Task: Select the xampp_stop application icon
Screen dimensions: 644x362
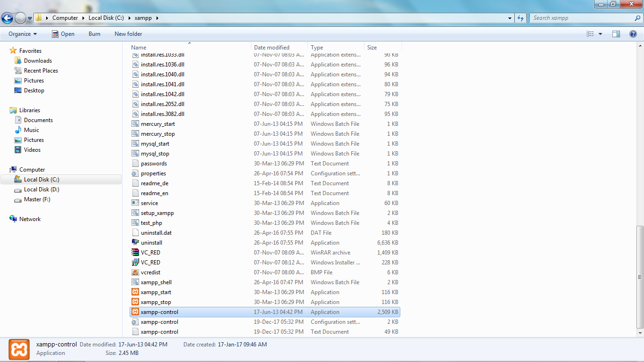Action: [x=135, y=302]
